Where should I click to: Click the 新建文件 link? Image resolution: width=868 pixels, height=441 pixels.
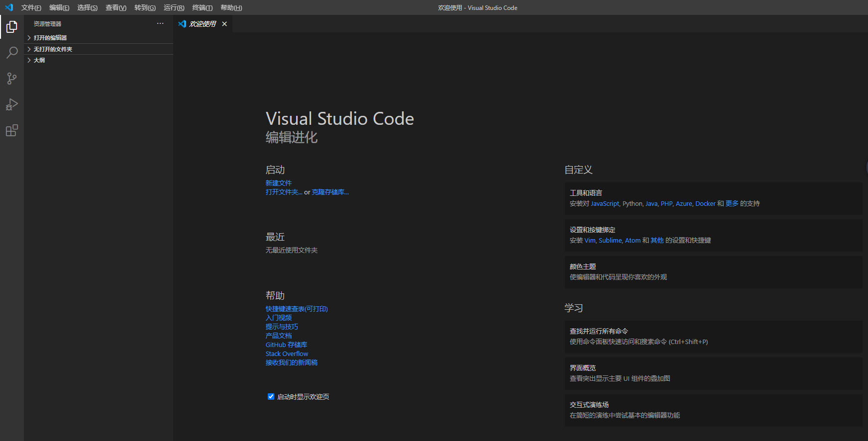[x=279, y=183]
